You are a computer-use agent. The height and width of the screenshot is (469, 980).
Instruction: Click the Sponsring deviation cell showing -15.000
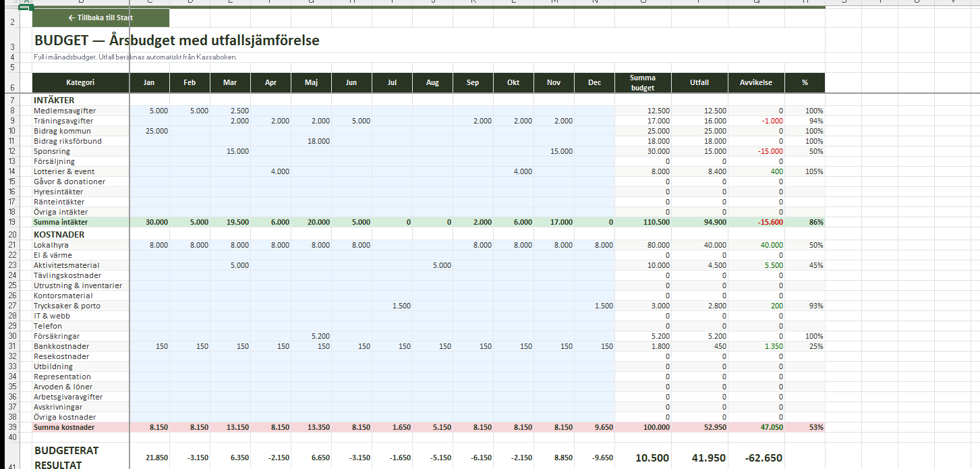[756, 151]
